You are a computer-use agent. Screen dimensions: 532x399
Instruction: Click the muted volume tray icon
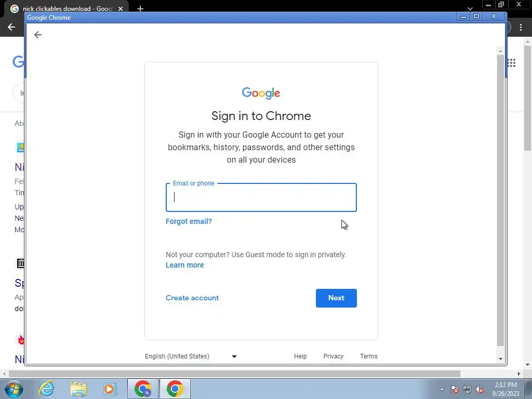(x=480, y=389)
